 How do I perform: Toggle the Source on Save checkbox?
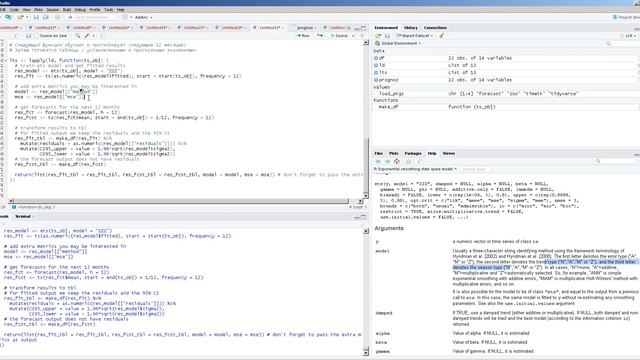tap(37, 36)
